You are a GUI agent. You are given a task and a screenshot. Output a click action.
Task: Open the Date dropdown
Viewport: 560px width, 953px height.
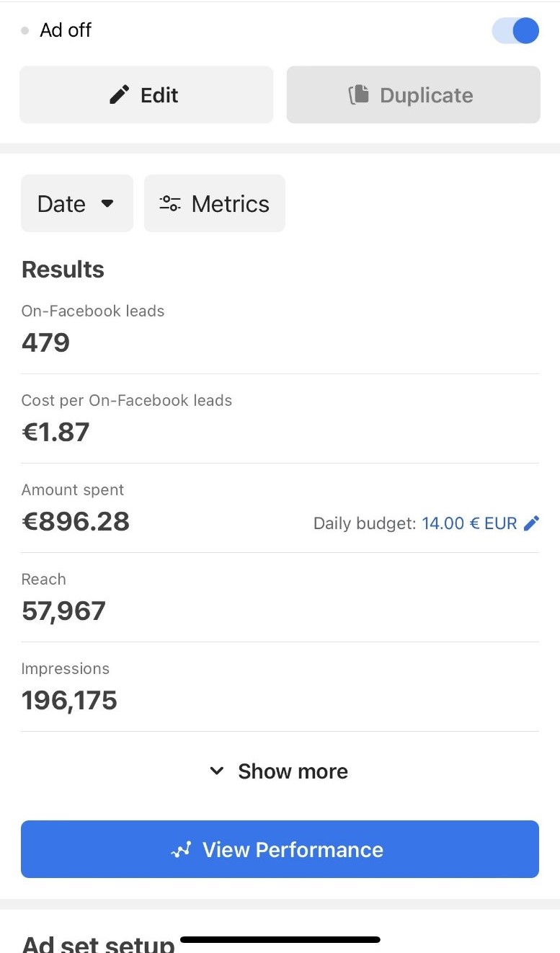tap(76, 204)
